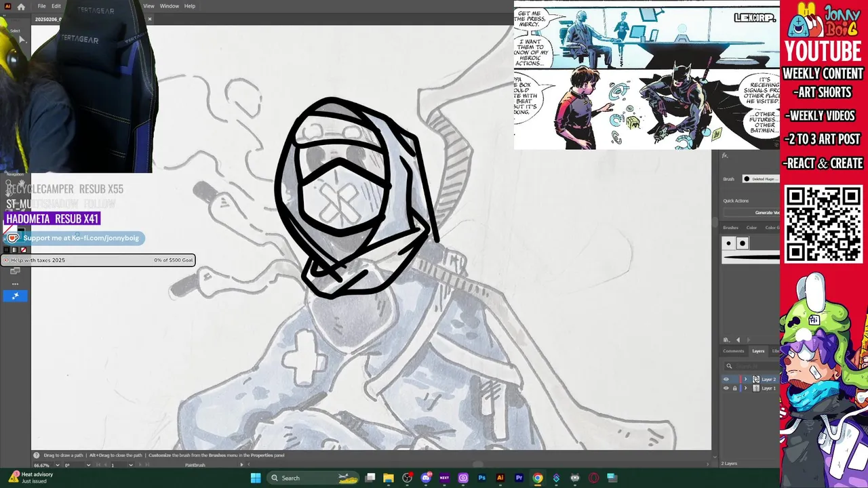Open the Brush Libraries menu icon

pyautogui.click(x=726, y=340)
